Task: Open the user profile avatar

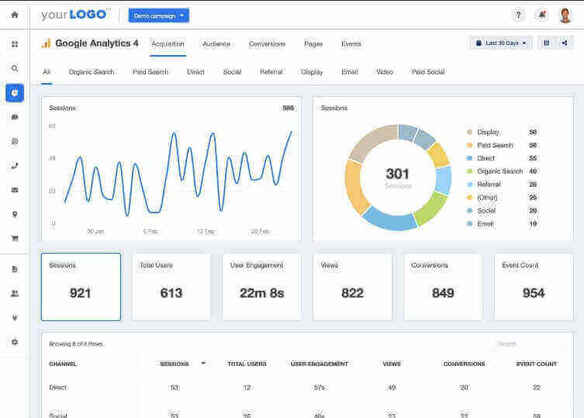Action: click(565, 15)
